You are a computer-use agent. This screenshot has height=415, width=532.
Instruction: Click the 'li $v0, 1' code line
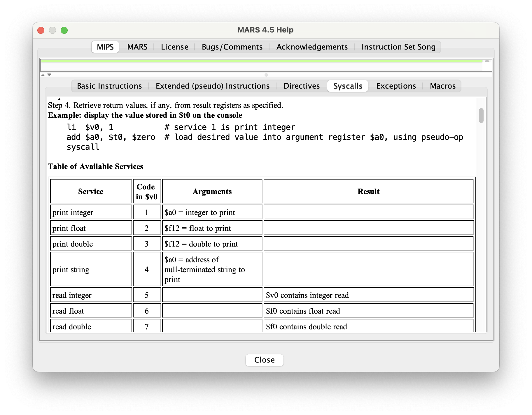[x=181, y=127]
